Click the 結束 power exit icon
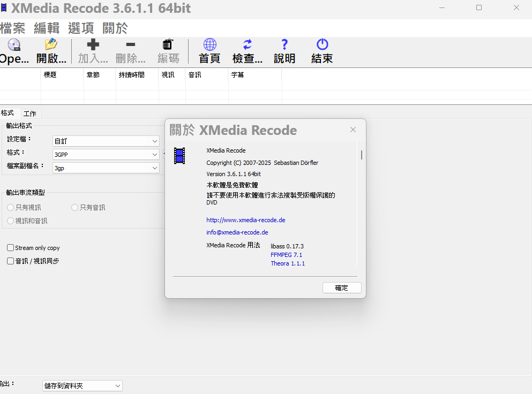 coord(322,51)
